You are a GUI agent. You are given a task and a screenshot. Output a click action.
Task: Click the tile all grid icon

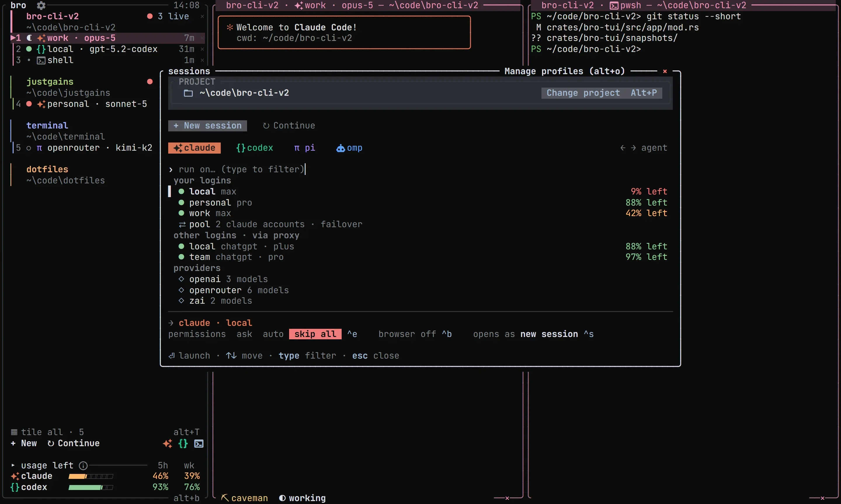14,432
